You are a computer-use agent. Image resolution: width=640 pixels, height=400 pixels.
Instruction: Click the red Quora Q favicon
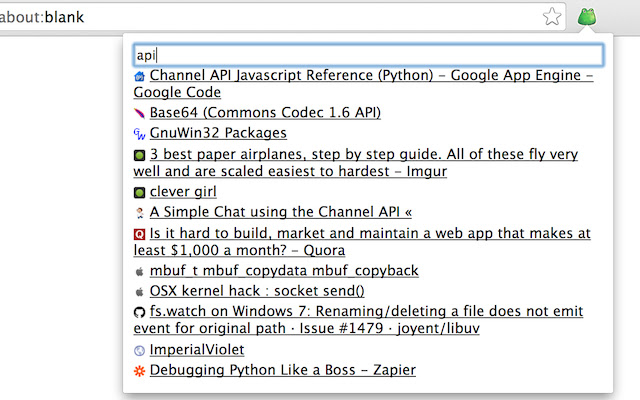click(139, 234)
